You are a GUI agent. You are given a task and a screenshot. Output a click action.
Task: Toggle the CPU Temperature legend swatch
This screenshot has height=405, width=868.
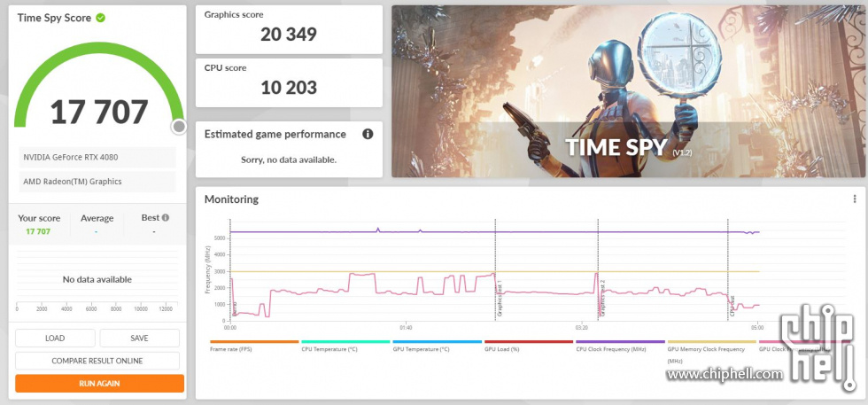[x=345, y=342]
